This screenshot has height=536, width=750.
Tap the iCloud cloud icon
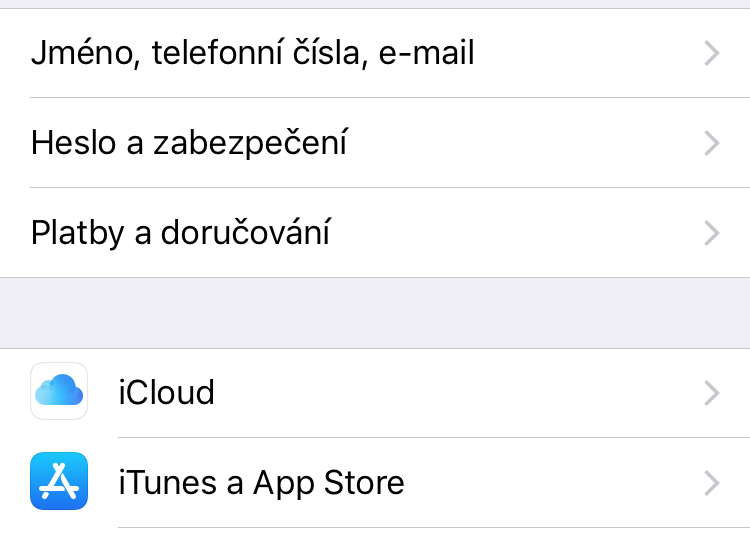[x=59, y=391]
